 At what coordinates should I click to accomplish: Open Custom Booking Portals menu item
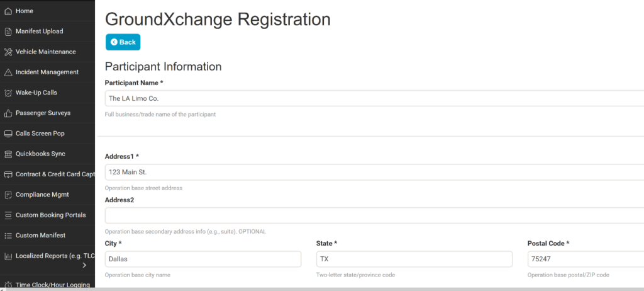(x=50, y=215)
